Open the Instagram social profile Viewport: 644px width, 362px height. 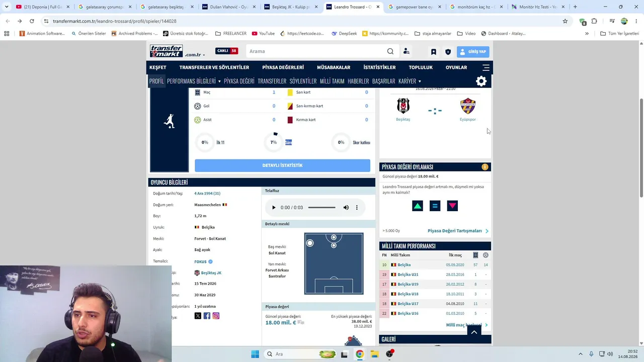coord(216,316)
